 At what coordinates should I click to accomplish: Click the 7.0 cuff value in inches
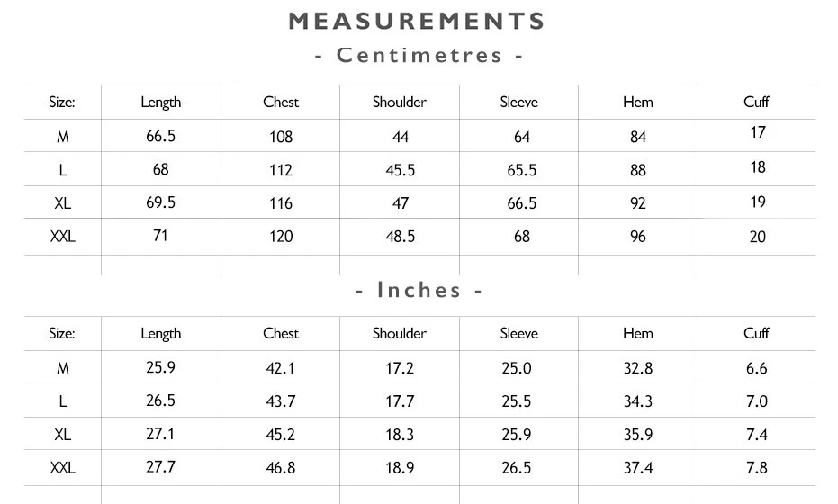click(757, 401)
